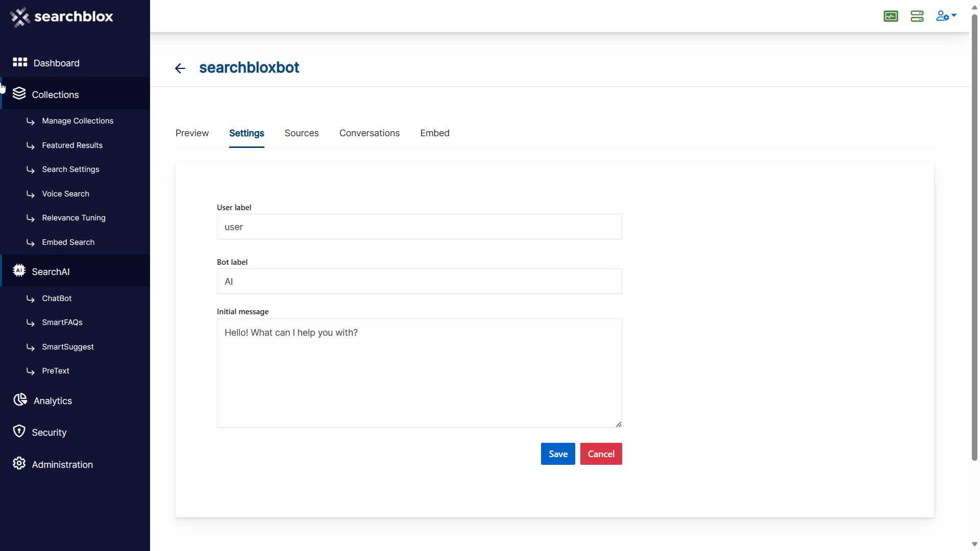
Task: Click the SearchAI chip icon
Action: (x=19, y=271)
